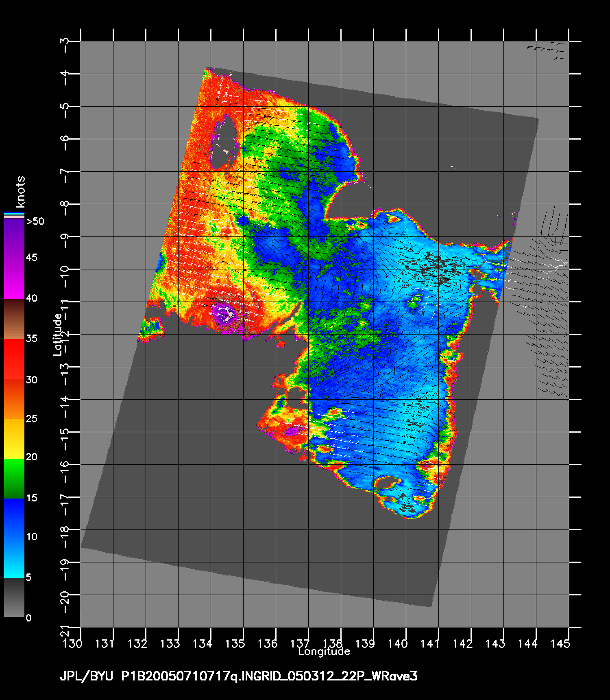Image resolution: width=610 pixels, height=700 pixels.
Task: Click longitude tick label '136'
Action: (267, 643)
